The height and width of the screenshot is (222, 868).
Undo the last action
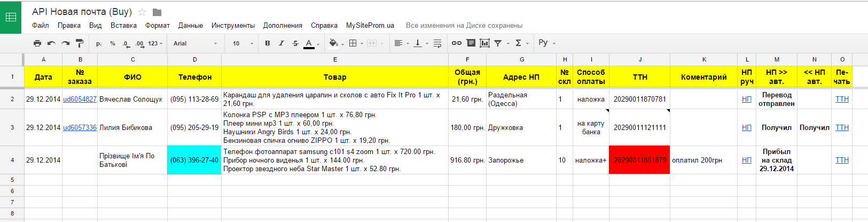pos(51,43)
